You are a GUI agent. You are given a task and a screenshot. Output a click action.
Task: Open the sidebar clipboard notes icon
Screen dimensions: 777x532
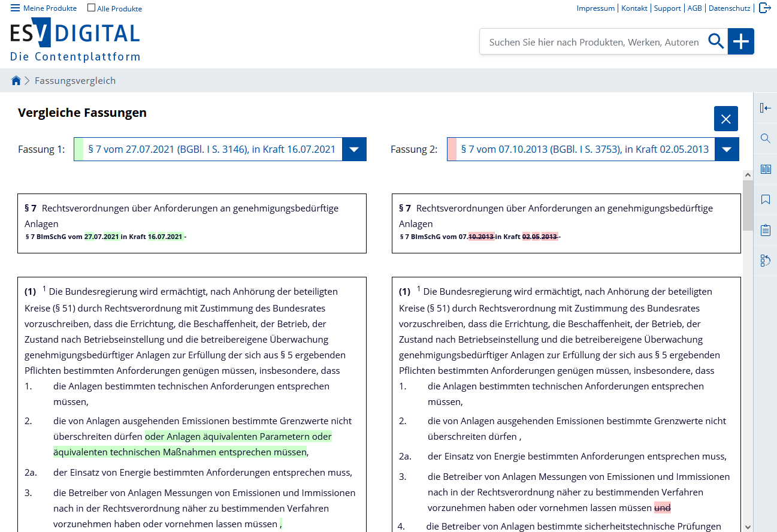point(765,230)
